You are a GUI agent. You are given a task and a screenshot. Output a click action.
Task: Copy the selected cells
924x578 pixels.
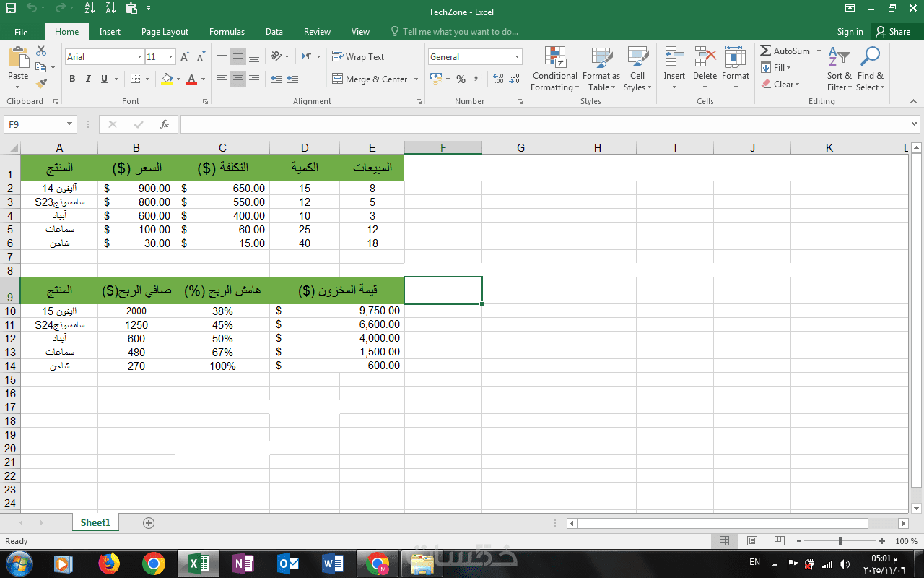41,67
